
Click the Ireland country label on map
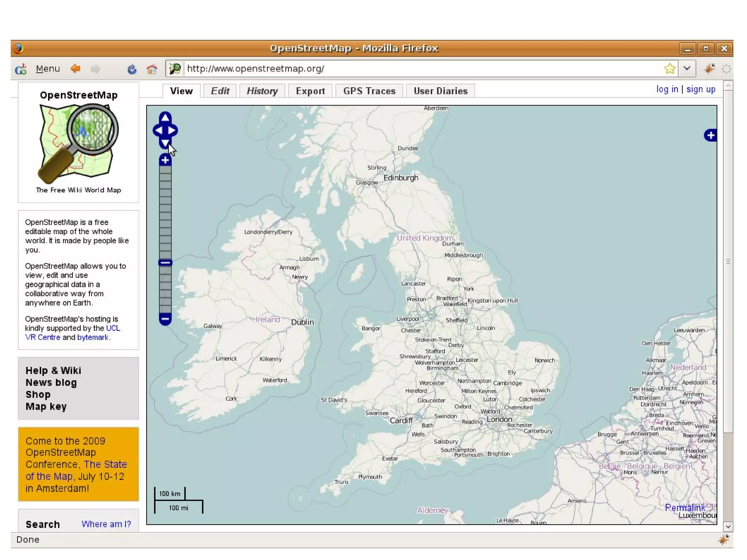[268, 320]
